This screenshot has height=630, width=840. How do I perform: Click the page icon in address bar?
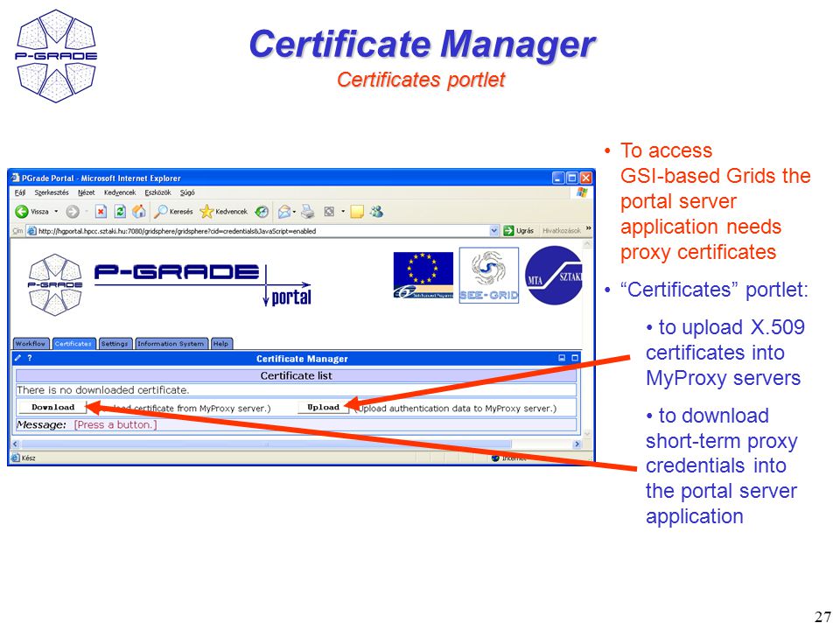tap(31, 231)
